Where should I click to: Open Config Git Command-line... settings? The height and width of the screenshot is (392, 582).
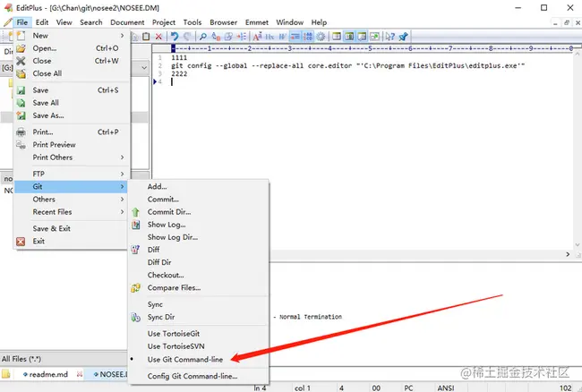[199, 376]
